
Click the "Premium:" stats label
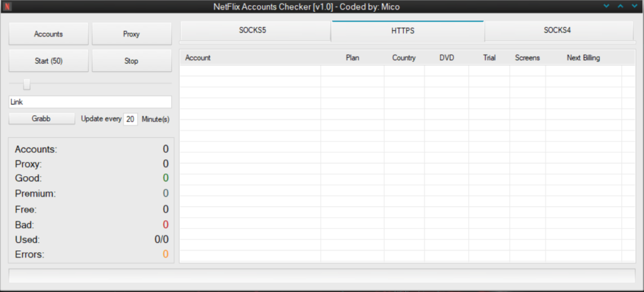(35, 193)
